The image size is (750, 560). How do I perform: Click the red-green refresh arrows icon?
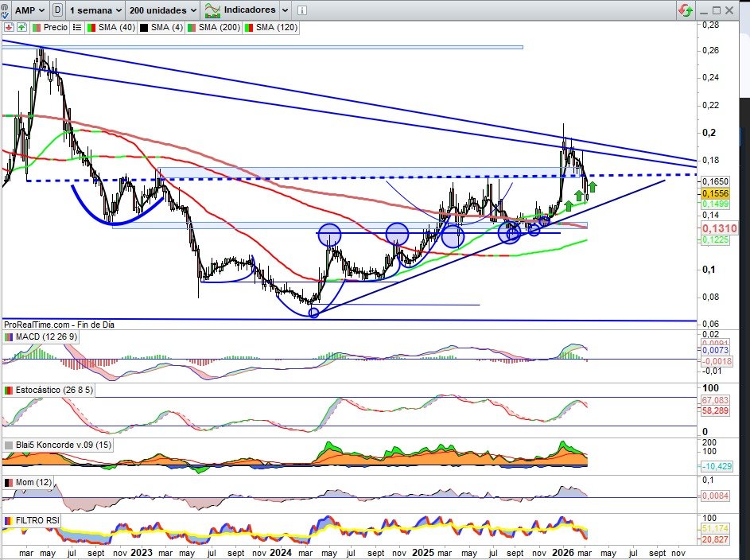pyautogui.click(x=686, y=10)
